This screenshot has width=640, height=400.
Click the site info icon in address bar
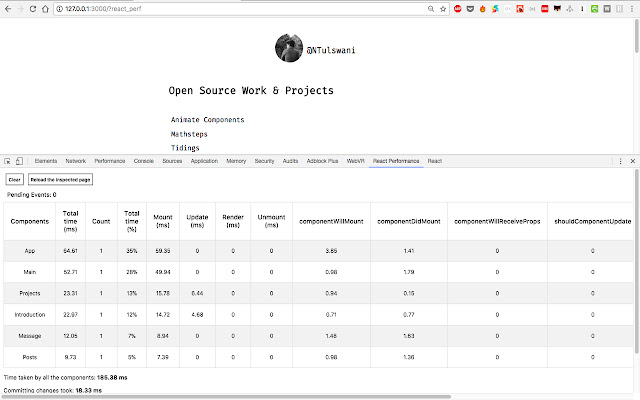pyautogui.click(x=60, y=9)
